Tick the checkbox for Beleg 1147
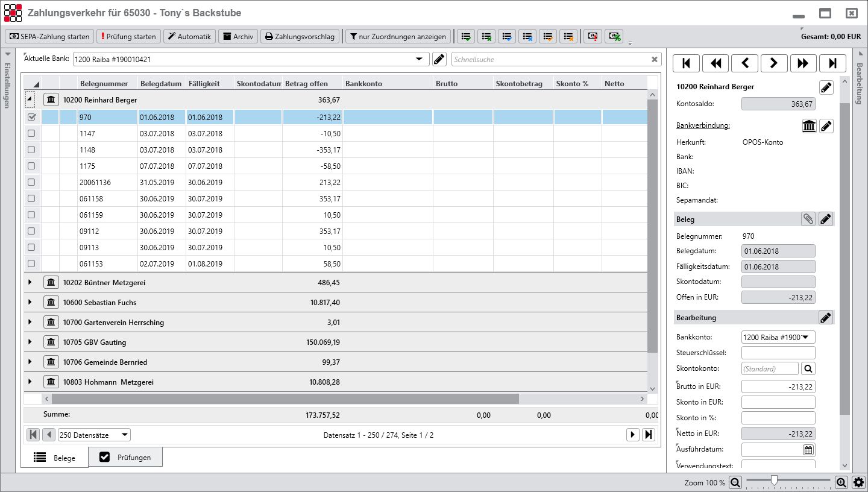This screenshot has width=868, height=492. pyautogui.click(x=31, y=134)
